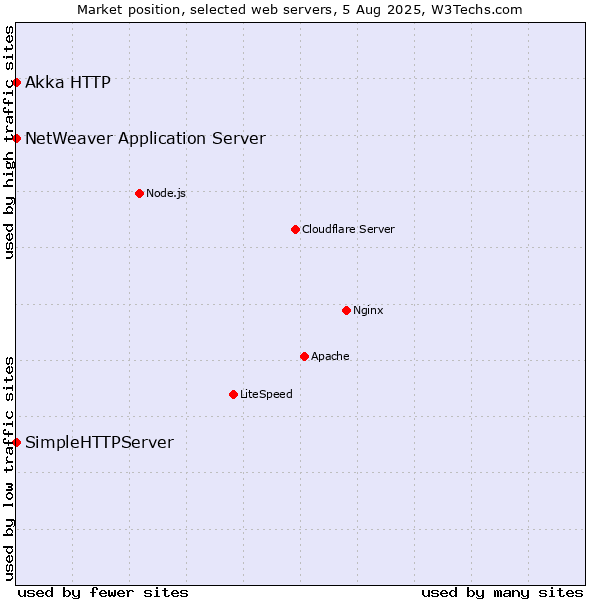Select the Node.js red data point
600x600 pixels.
(140, 194)
